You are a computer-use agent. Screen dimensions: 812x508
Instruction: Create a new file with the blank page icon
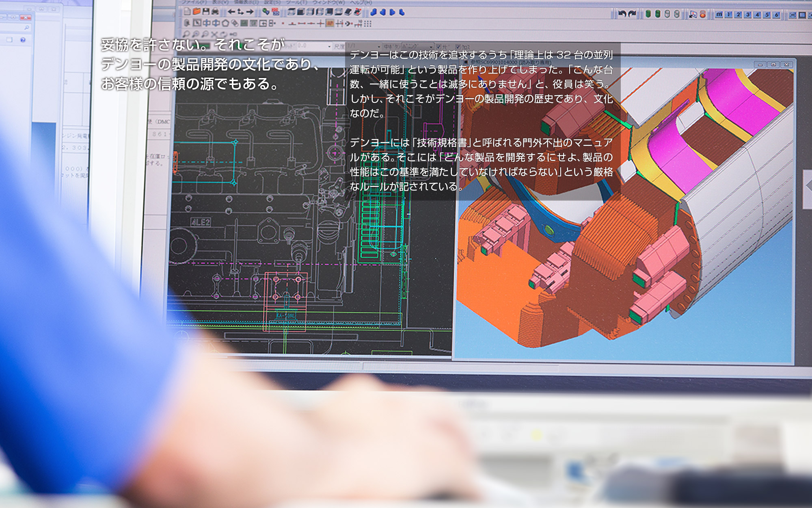click(x=187, y=11)
